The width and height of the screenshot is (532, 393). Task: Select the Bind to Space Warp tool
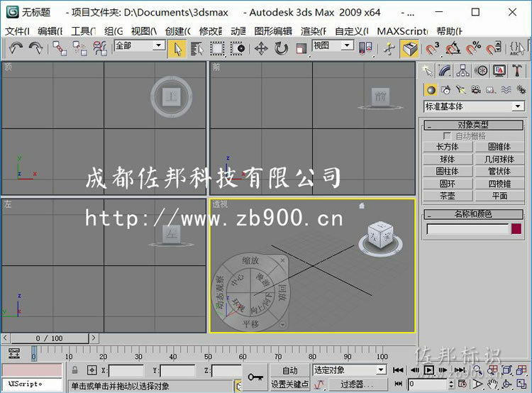(100, 48)
